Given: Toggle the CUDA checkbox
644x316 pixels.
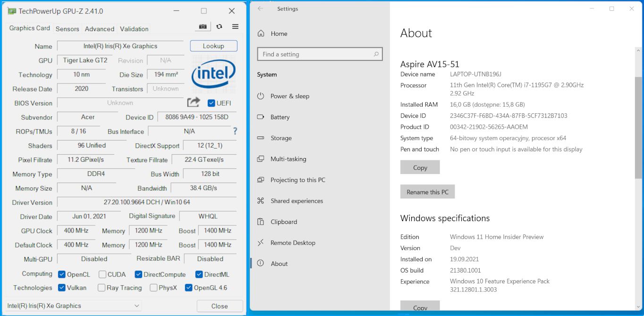Looking at the screenshot, I should tap(102, 274).
